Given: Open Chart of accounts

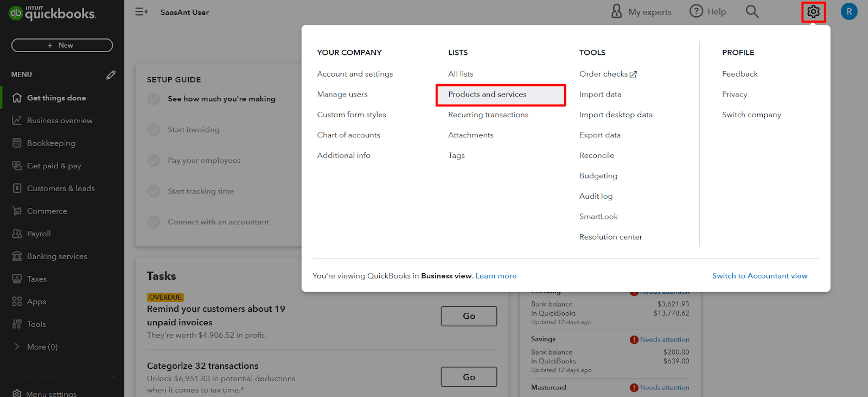Looking at the screenshot, I should (x=349, y=135).
